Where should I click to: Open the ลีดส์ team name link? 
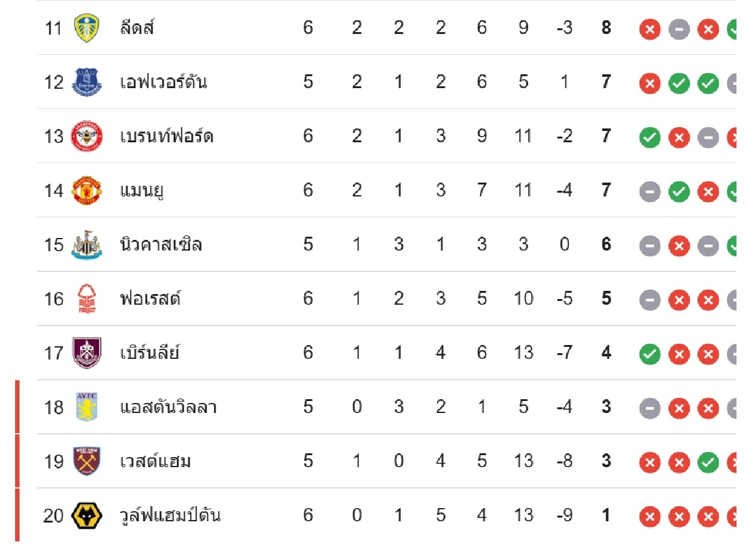pos(137,28)
